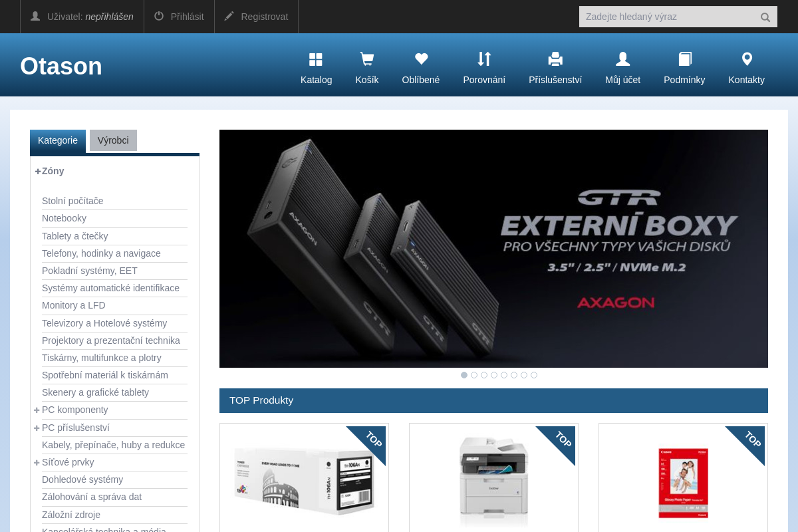
Task: Open the Stolní počítače category
Action: pyautogui.click(x=72, y=201)
